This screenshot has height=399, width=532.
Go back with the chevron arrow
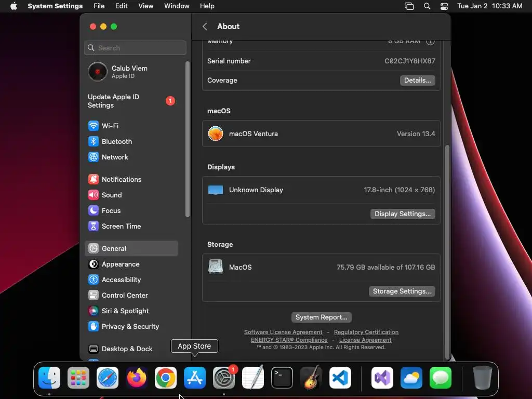pos(205,26)
